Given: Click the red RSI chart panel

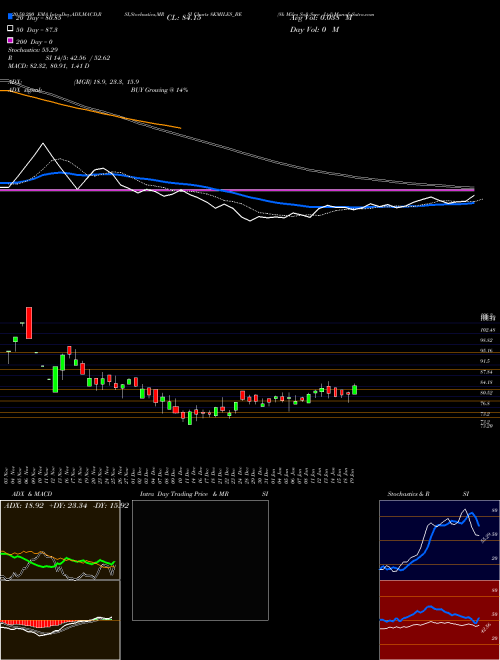Looking at the screenshot, I should tap(439, 620).
